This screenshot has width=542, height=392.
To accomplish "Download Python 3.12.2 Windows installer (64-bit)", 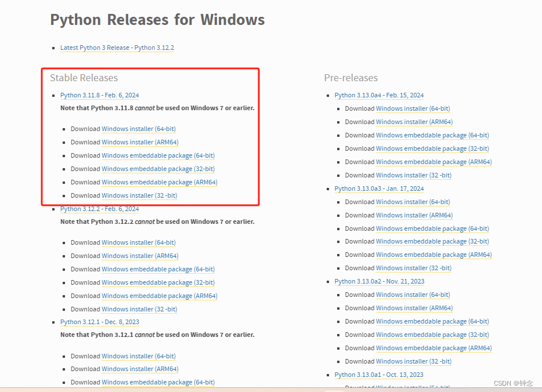I will pos(139,242).
